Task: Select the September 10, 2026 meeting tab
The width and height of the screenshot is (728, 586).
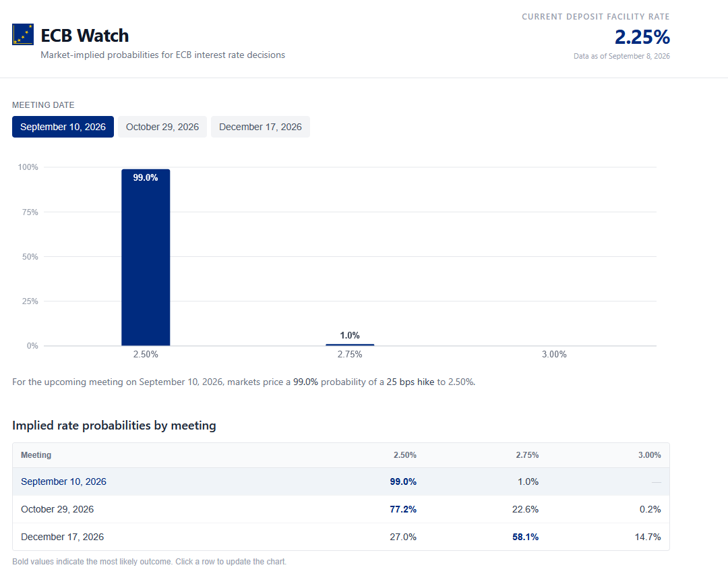Action: 63,127
